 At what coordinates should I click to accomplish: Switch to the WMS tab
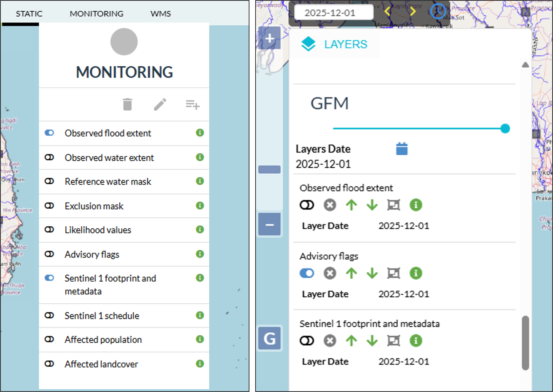pos(161,14)
